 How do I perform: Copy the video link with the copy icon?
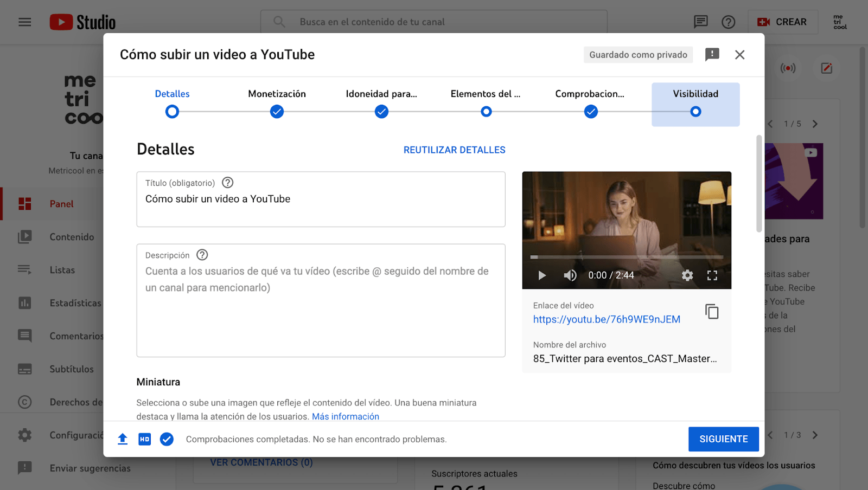click(x=712, y=312)
